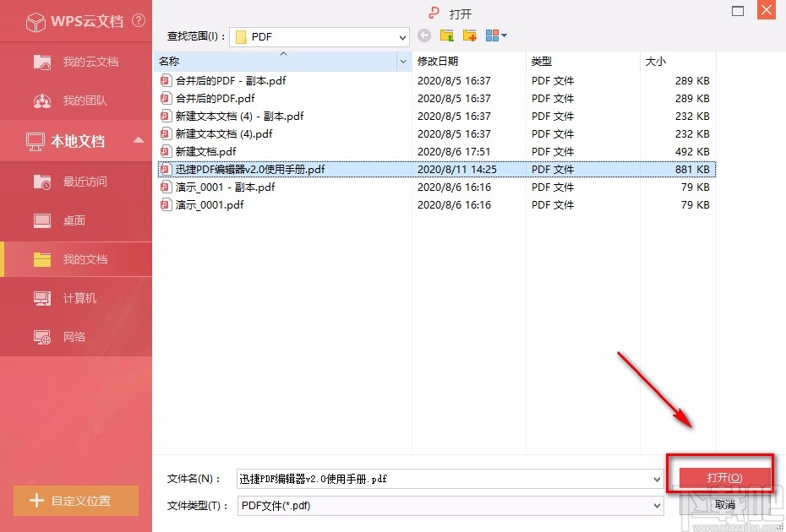786x532 pixels.
Task: Open the 查找范围 location dropdown
Action: point(404,36)
